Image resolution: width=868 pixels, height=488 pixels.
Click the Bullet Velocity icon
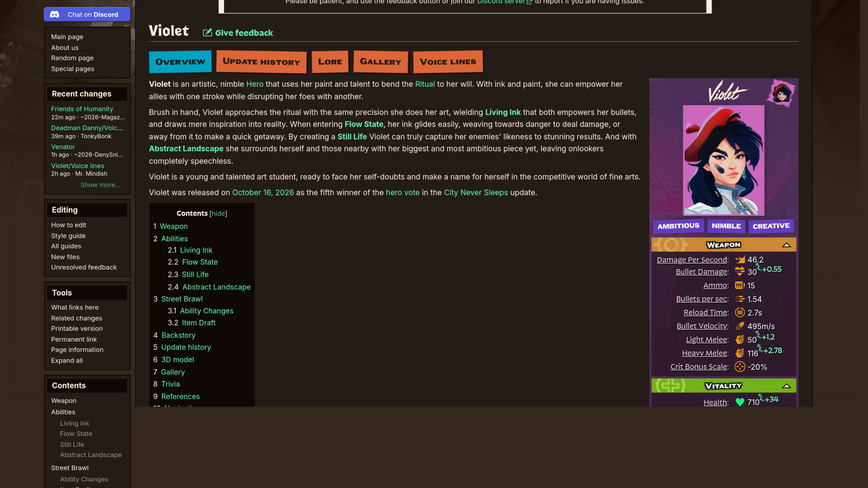pyautogui.click(x=740, y=326)
